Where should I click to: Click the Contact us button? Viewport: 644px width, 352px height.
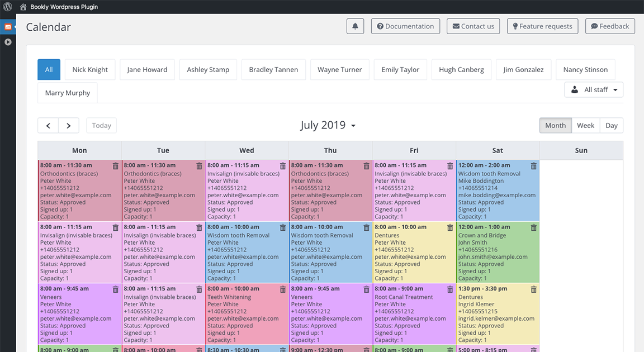coord(473,26)
